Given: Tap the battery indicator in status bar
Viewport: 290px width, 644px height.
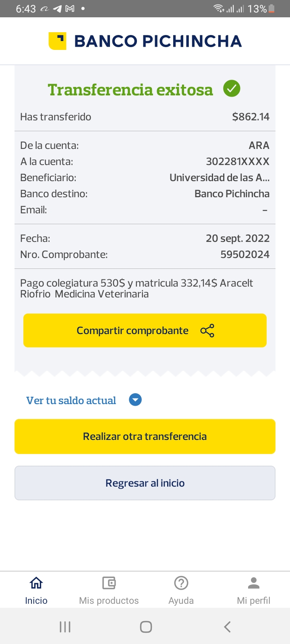Looking at the screenshot, I should point(272,8).
